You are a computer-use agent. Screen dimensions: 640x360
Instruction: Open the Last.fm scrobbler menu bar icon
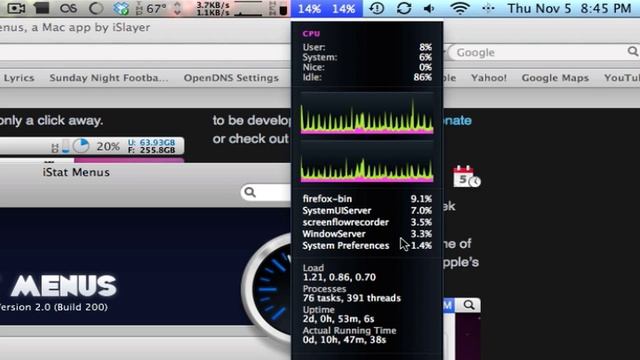[68, 8]
